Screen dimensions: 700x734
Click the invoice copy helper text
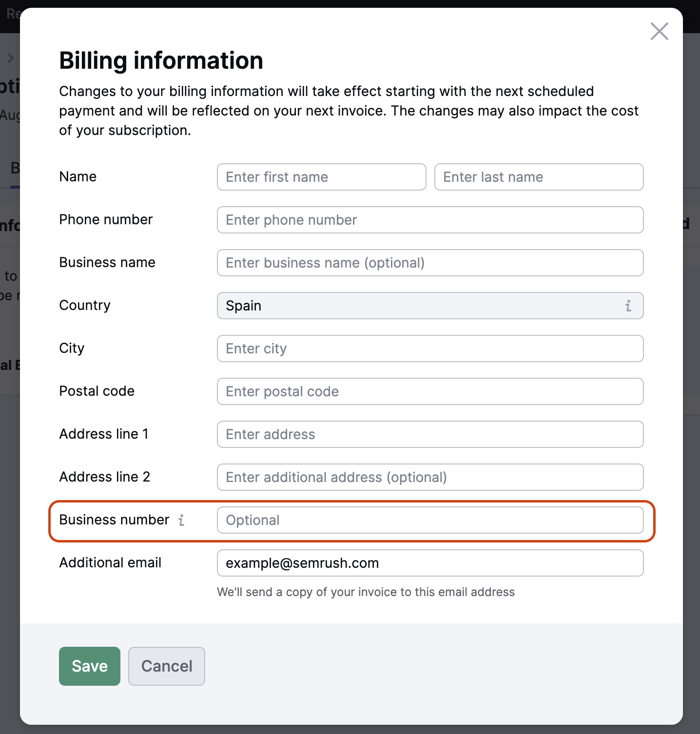pos(366,592)
